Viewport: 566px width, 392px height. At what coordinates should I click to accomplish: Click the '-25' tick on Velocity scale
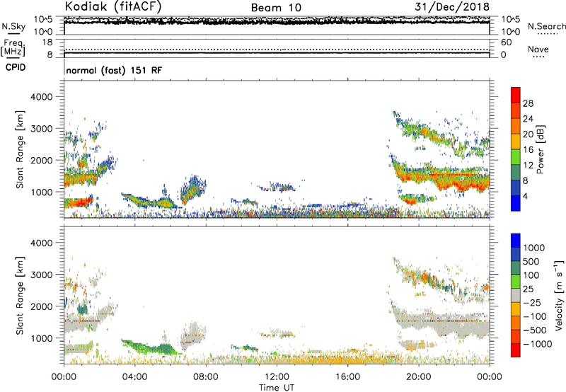click(x=532, y=303)
